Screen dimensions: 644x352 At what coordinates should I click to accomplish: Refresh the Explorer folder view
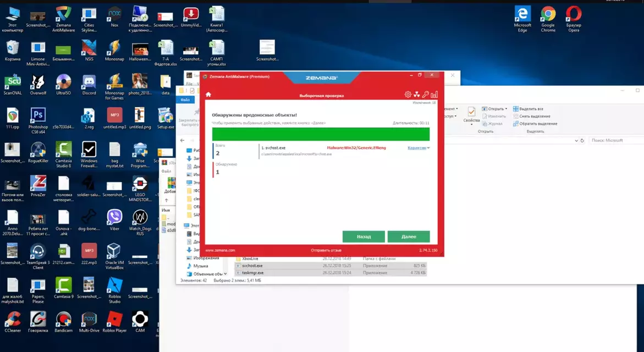pyautogui.click(x=582, y=140)
